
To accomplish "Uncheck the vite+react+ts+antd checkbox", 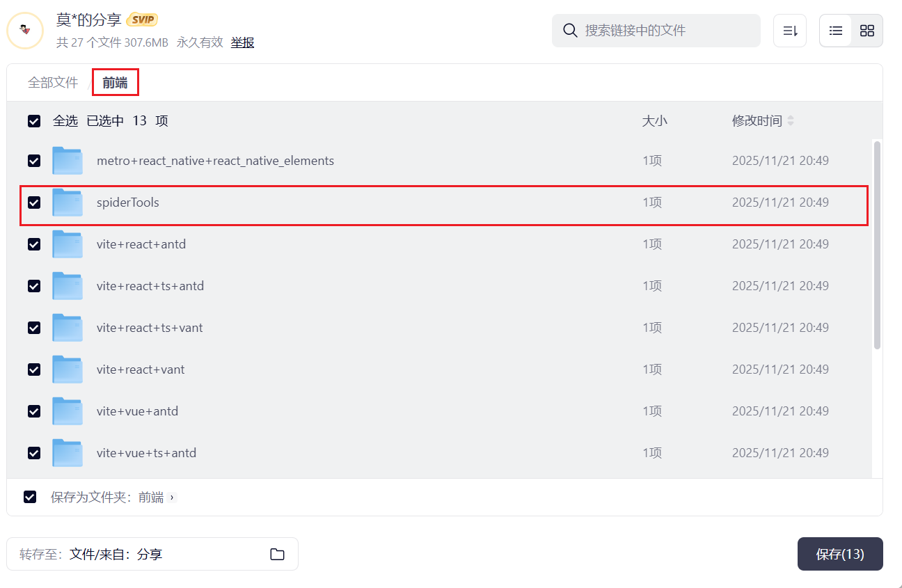I will (34, 286).
